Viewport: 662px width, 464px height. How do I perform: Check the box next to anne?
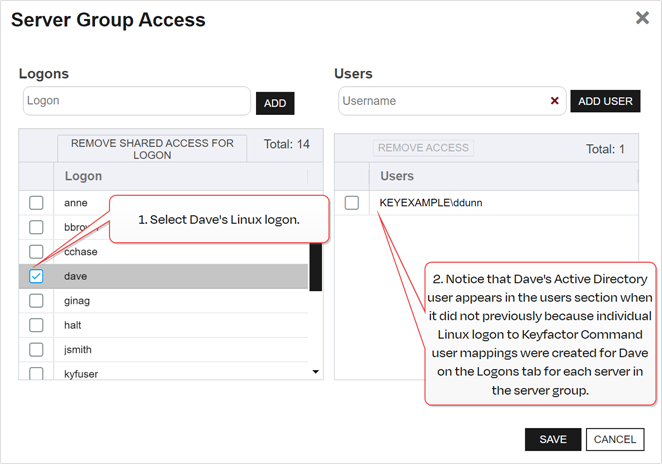coord(36,203)
